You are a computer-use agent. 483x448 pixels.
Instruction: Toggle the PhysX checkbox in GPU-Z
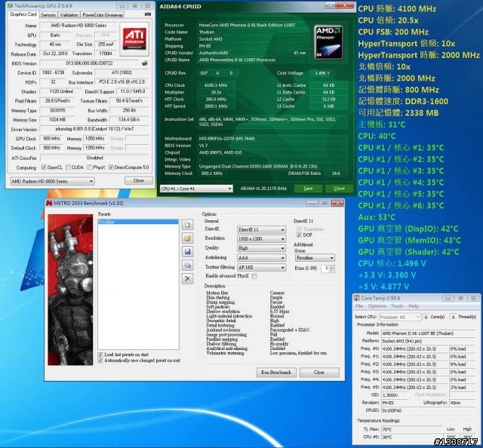tap(90, 167)
